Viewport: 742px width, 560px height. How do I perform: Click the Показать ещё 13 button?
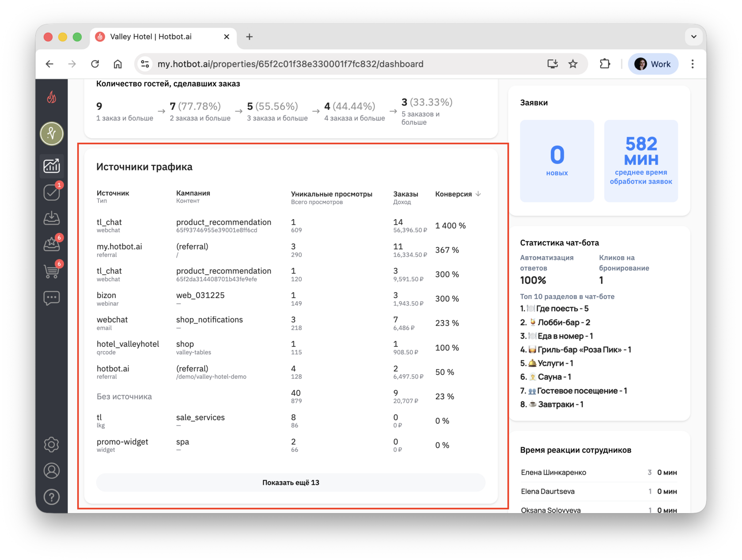coord(291,482)
